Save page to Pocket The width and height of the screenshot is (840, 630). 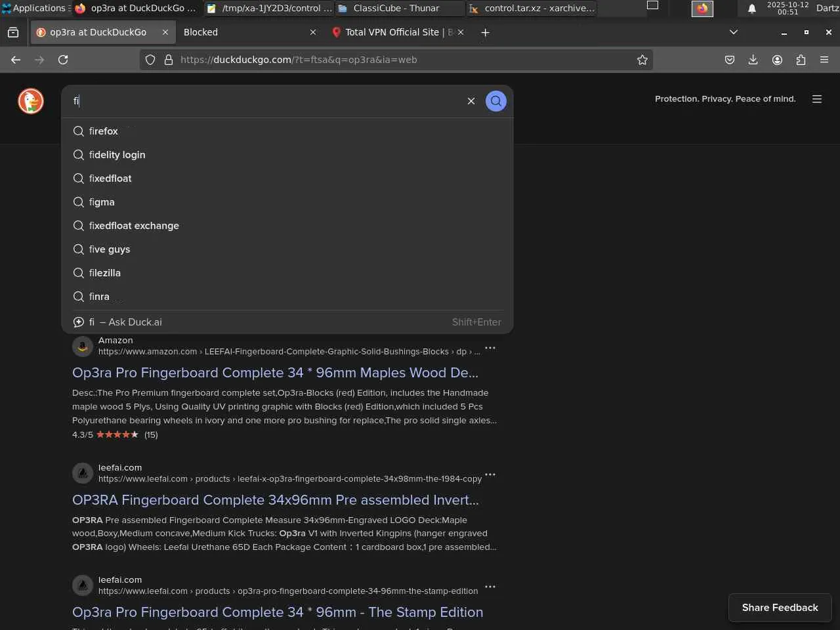730,60
